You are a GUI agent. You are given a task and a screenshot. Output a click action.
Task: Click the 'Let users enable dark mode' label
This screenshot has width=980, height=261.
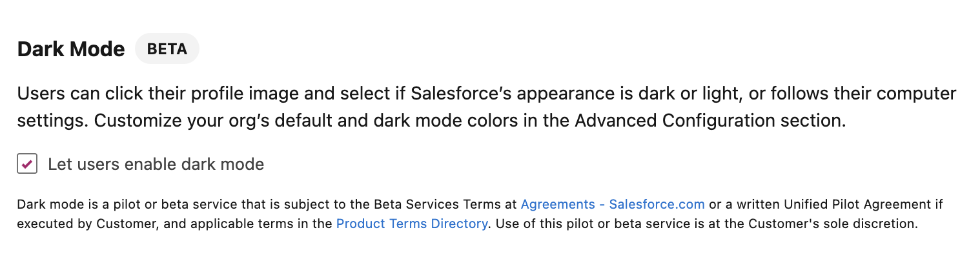pos(156,164)
